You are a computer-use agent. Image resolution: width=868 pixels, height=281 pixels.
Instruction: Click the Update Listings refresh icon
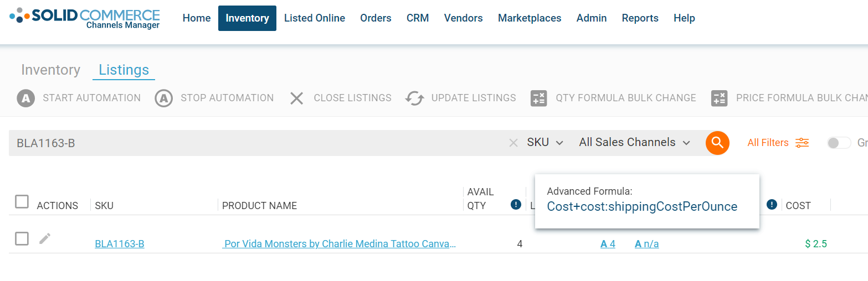click(414, 98)
